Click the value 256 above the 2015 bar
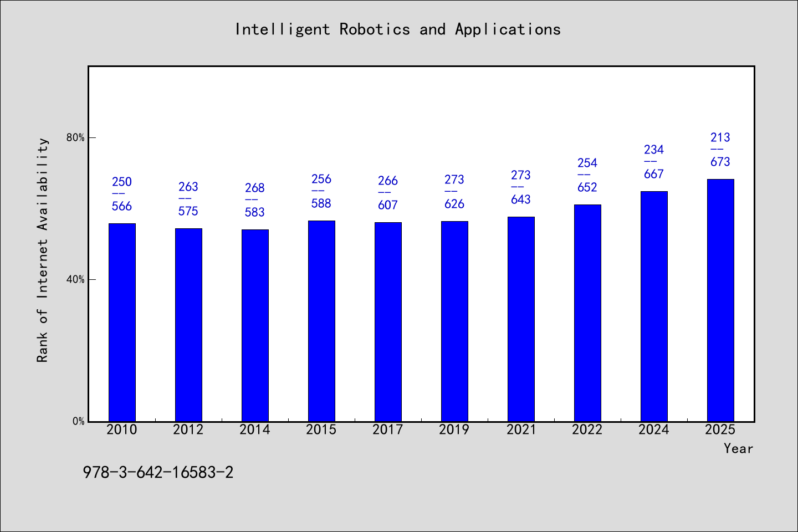The height and width of the screenshot is (532, 798). click(x=321, y=179)
